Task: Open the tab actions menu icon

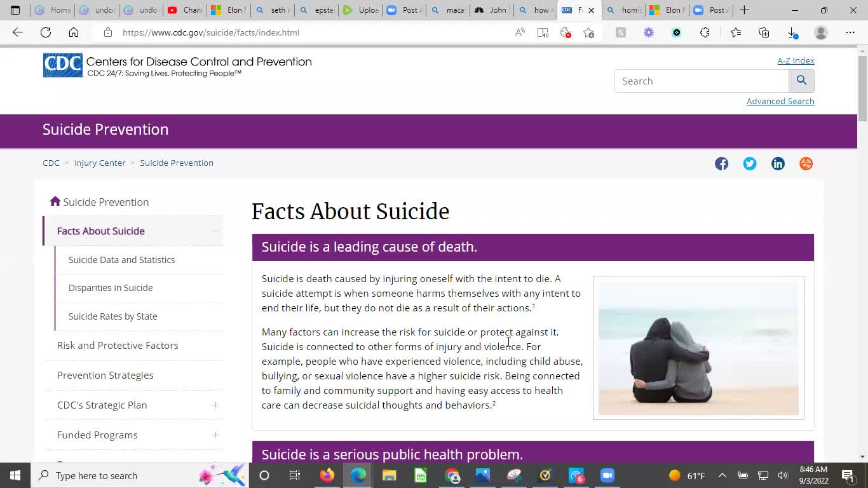Action: 15,10
